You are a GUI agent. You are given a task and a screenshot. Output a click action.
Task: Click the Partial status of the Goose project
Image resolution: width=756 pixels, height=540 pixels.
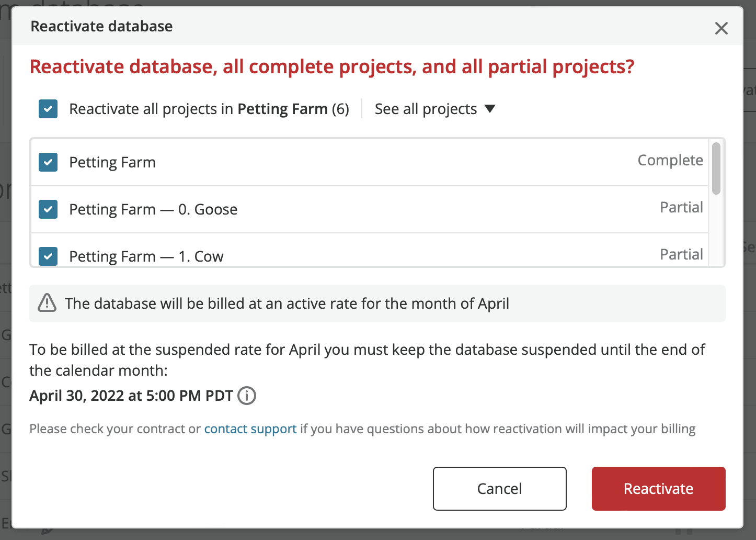[681, 207]
